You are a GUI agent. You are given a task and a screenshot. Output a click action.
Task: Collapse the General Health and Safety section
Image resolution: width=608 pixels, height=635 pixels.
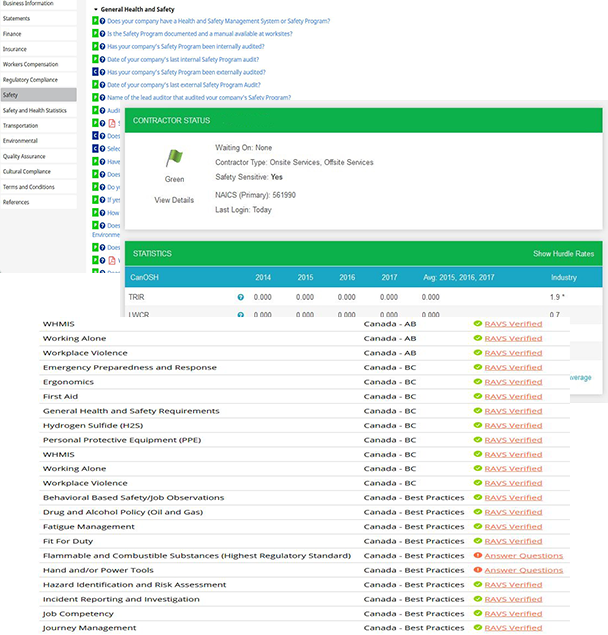click(95, 9)
